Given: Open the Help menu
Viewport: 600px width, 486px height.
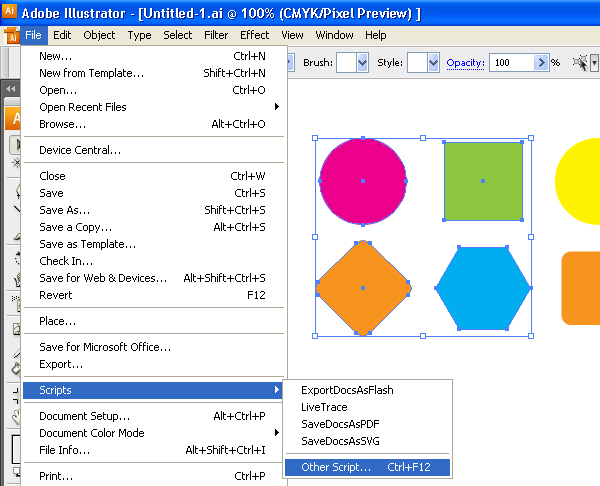Looking at the screenshot, I should click(x=375, y=35).
